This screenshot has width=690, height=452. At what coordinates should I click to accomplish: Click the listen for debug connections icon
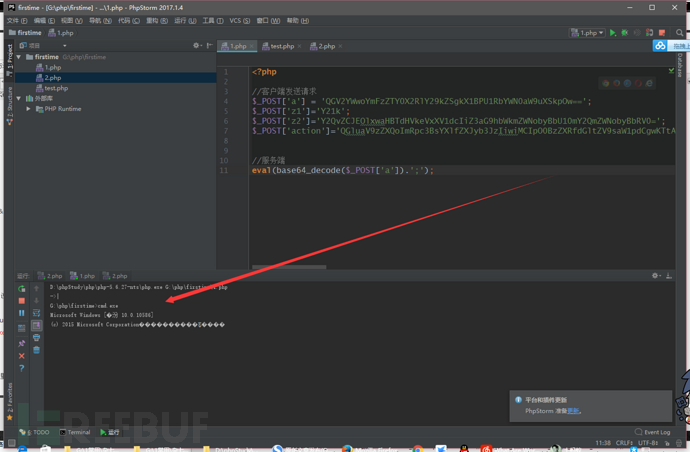[x=649, y=33]
